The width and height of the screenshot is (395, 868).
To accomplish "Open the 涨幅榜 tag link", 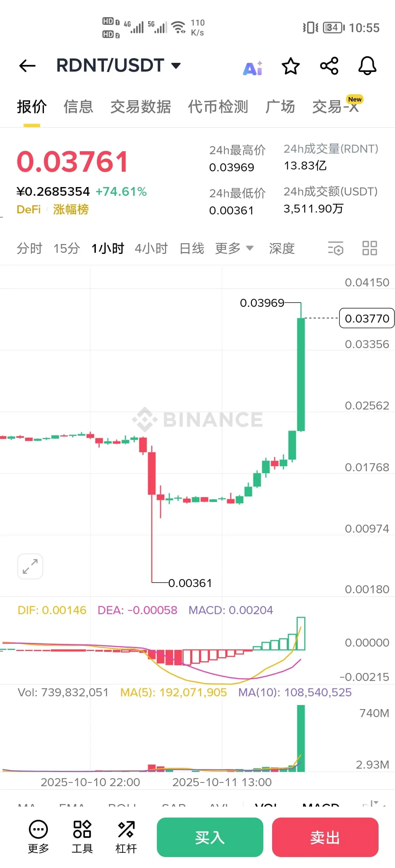I will (71, 209).
